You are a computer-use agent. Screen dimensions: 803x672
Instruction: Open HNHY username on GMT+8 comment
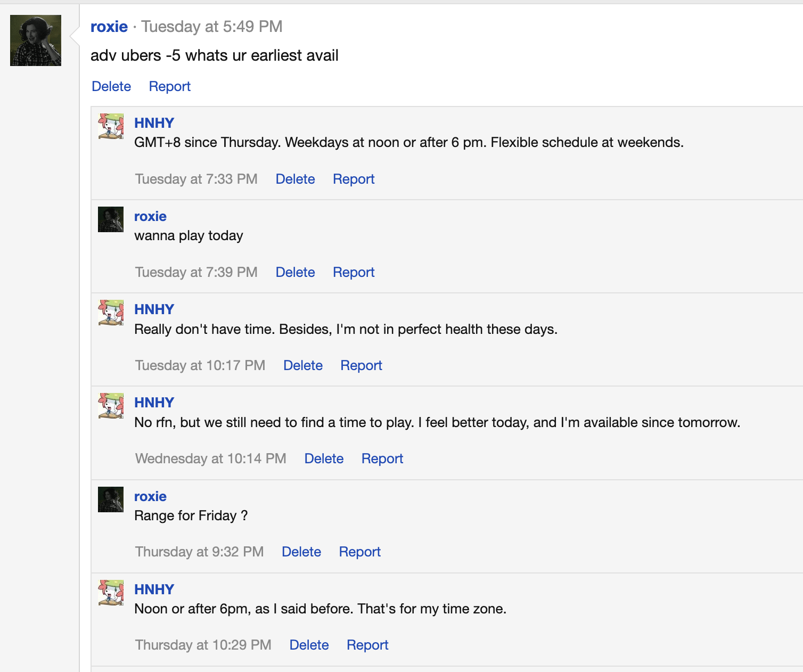point(154,123)
